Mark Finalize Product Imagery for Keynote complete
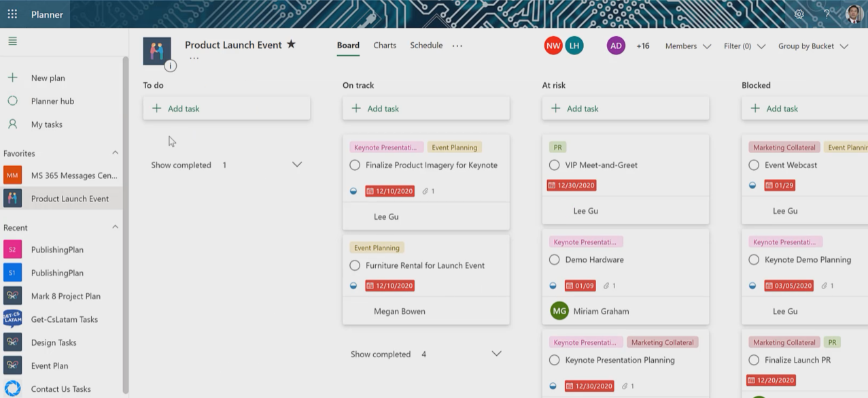Viewport: 868px width, 398px height. tap(355, 165)
